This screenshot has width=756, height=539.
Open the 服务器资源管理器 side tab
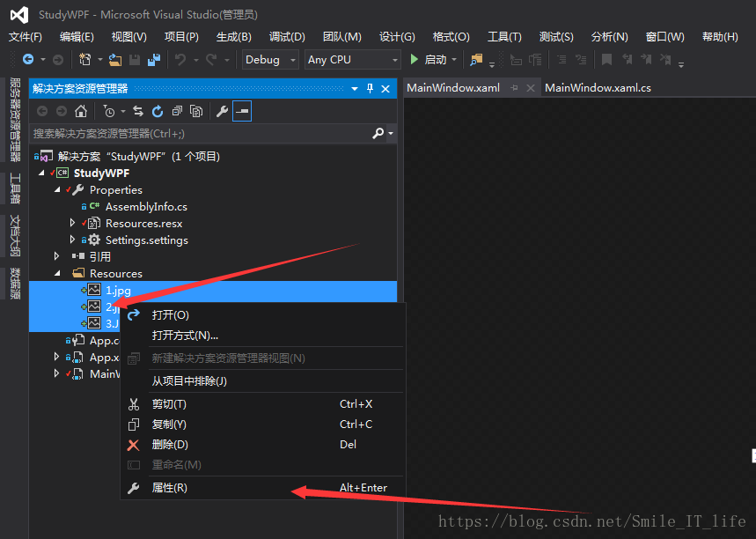pyautogui.click(x=15, y=119)
